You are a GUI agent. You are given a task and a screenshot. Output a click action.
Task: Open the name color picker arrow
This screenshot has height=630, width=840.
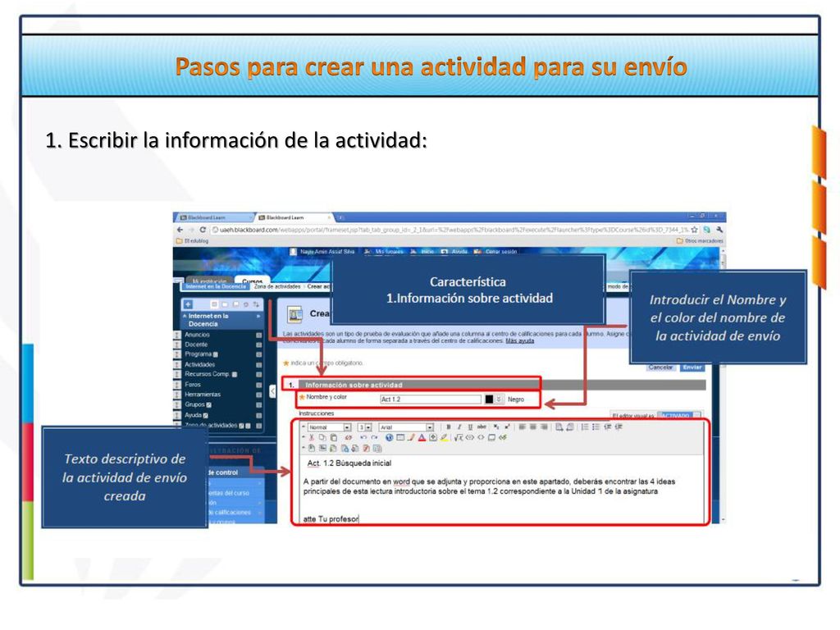[x=499, y=399]
